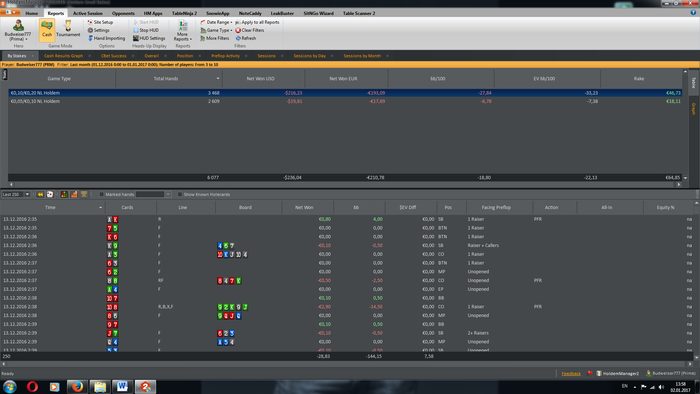
Task: Open the Cash Results Graph report tab
Action: point(63,56)
